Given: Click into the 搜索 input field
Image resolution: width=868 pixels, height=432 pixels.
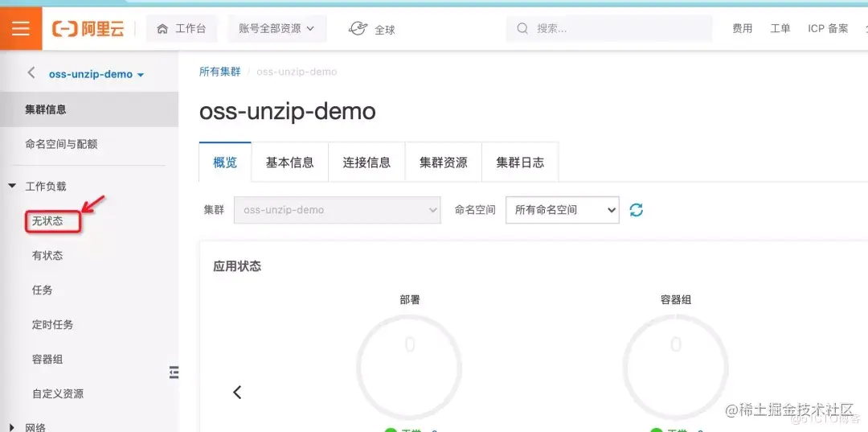Looking at the screenshot, I should tap(609, 28).
